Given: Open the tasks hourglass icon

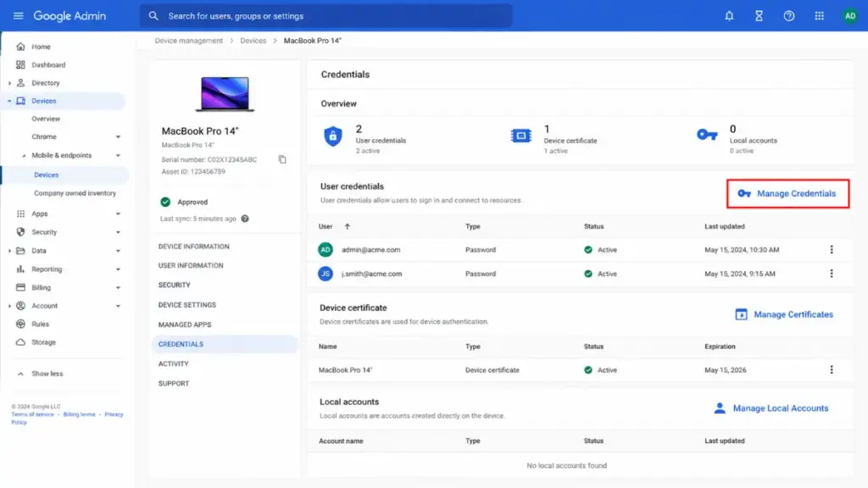Looking at the screenshot, I should 759,16.
